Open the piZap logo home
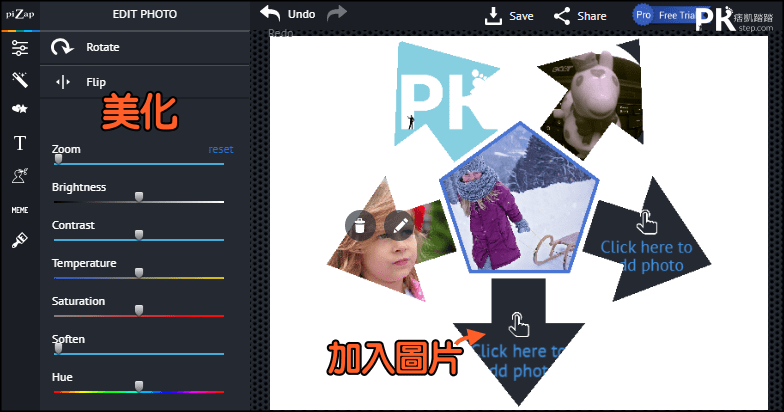This screenshot has width=784, height=412. tap(20, 14)
